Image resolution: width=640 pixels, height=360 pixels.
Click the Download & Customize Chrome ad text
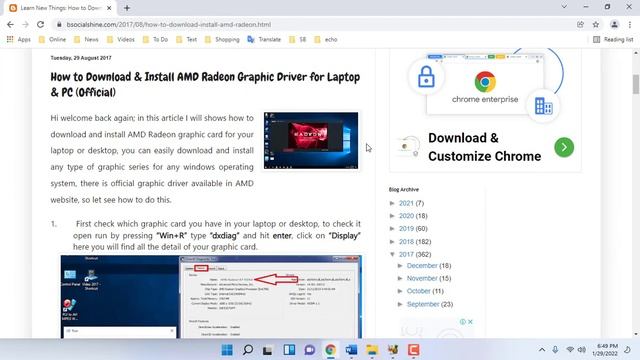coord(484,147)
